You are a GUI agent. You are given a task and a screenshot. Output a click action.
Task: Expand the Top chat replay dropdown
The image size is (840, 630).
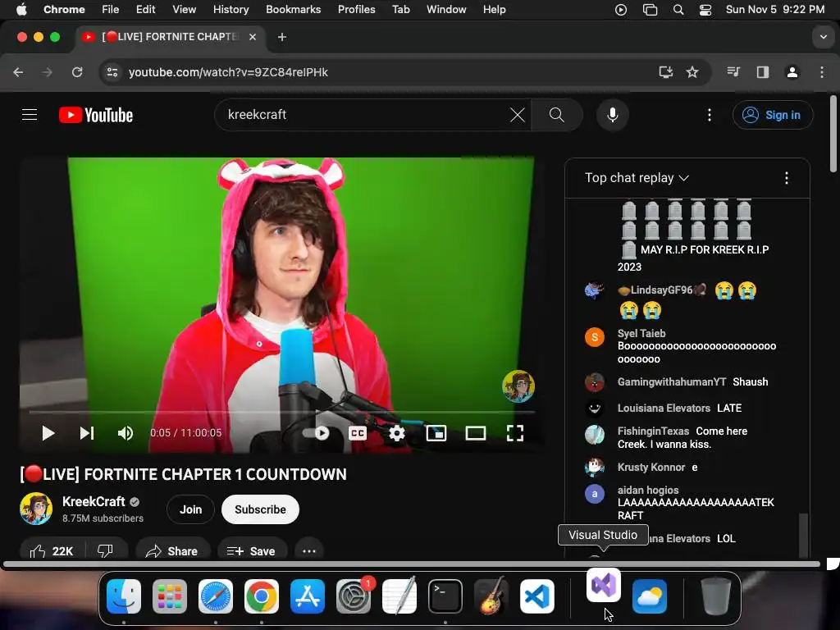[637, 178]
